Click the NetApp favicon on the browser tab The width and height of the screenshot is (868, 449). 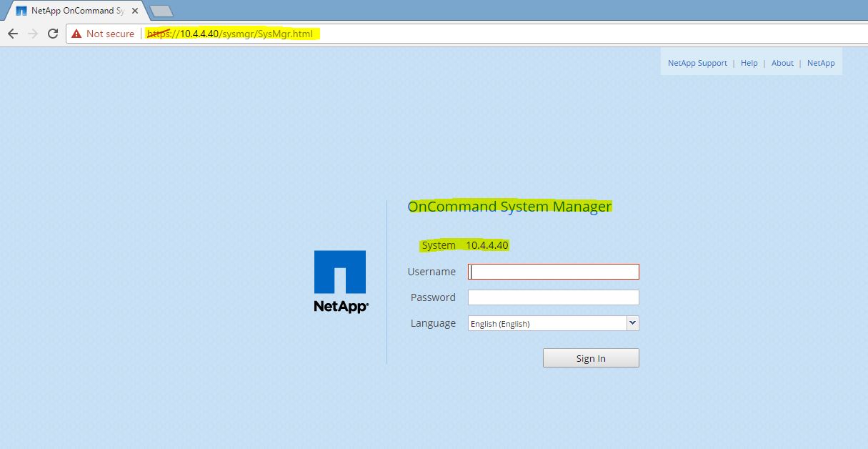pos(21,11)
